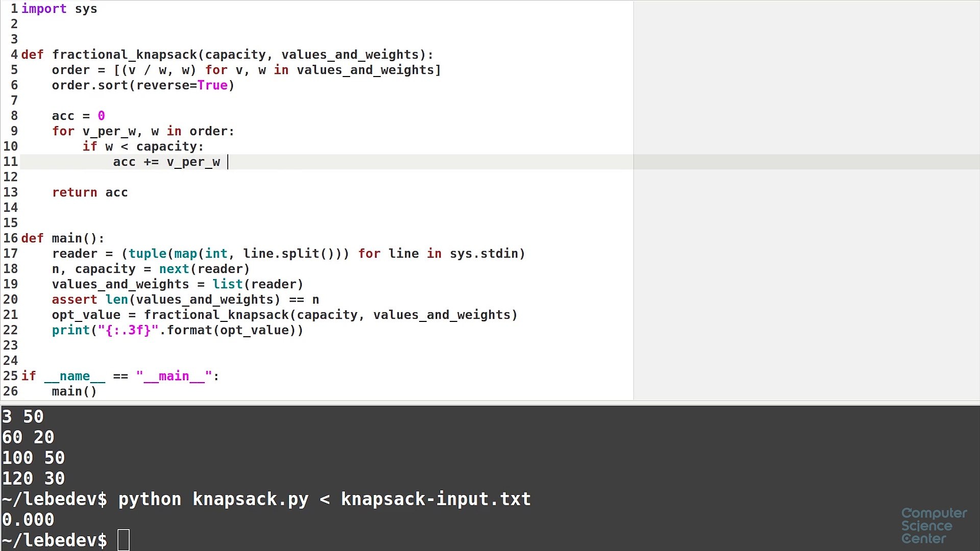
Task: Click the 'acc += v_per_w' line
Action: [166, 162]
